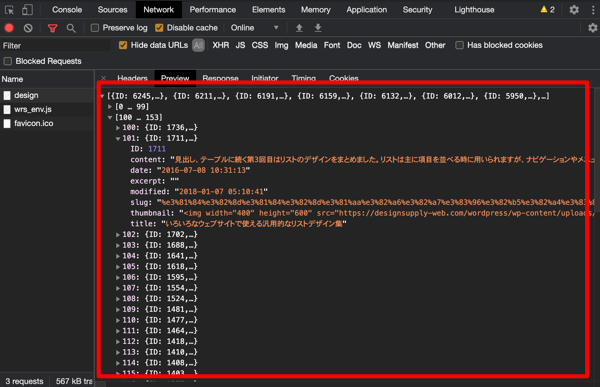The height and width of the screenshot is (387, 600).
Task: Select the wrs_env.js request file icon
Action: (x=7, y=109)
